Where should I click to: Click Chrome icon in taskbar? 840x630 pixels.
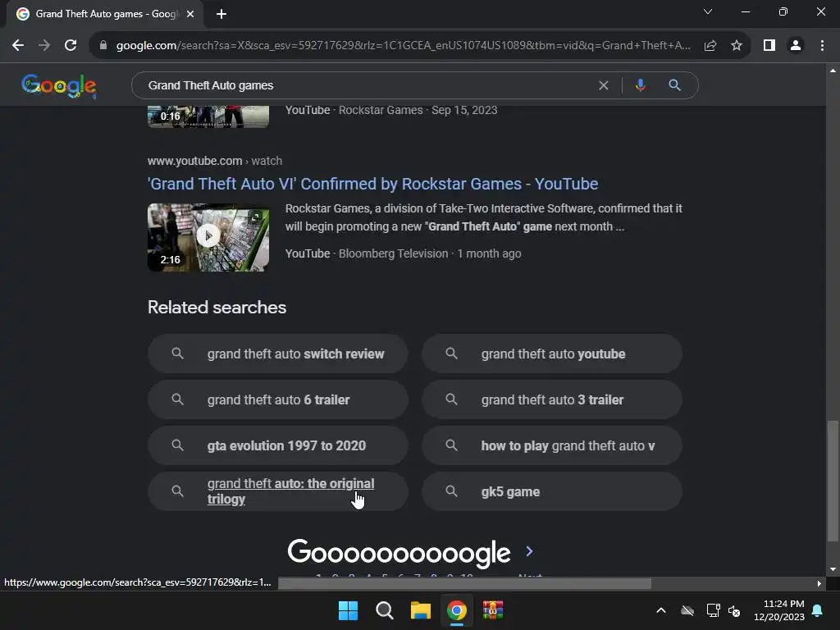456,610
